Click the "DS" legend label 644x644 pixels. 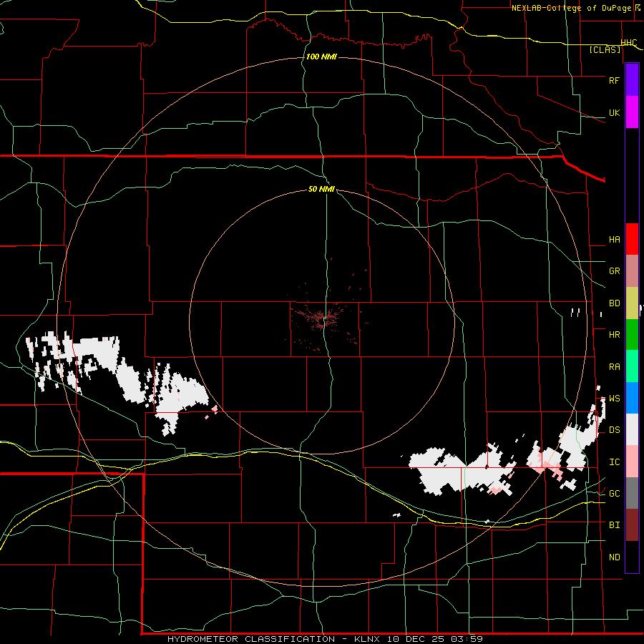click(x=615, y=430)
